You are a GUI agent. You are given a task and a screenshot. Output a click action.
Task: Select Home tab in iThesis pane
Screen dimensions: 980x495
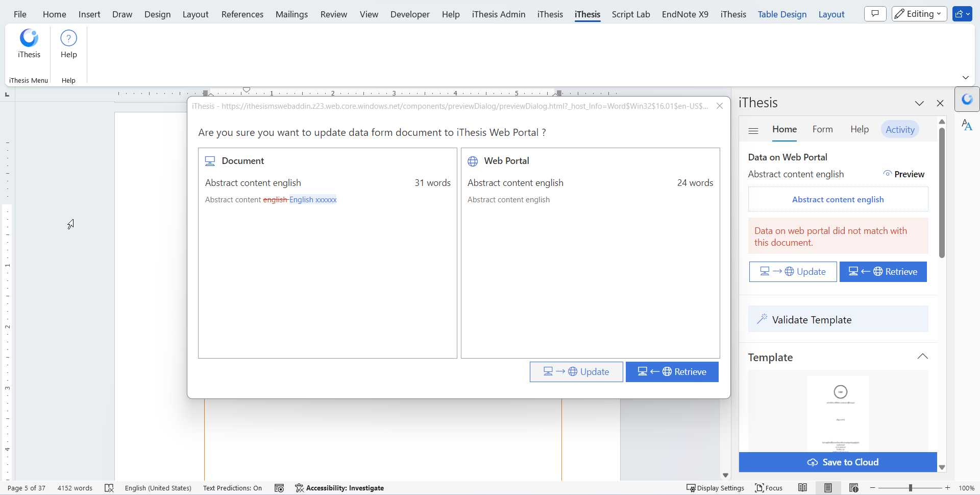(x=785, y=129)
